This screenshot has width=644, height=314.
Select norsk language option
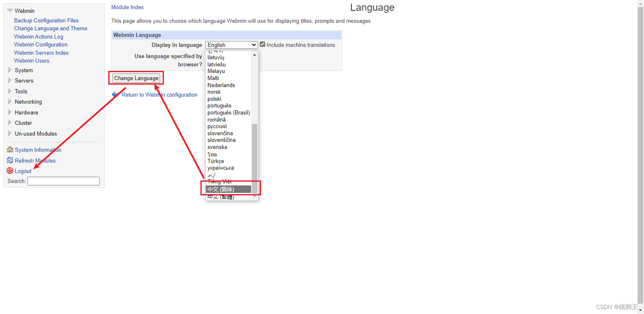(x=229, y=92)
